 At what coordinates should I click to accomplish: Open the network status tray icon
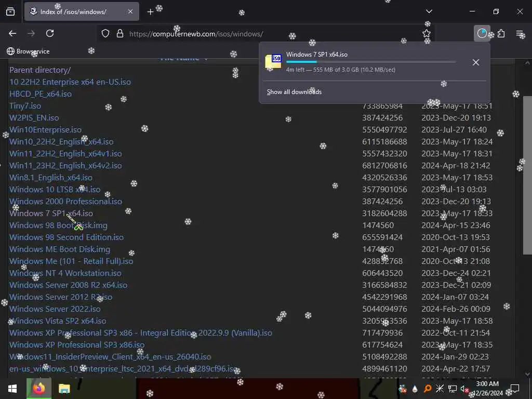452,389
